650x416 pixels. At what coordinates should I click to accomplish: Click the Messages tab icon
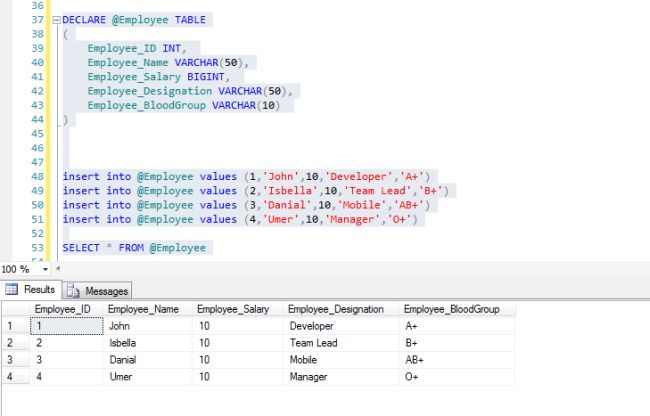click(73, 291)
